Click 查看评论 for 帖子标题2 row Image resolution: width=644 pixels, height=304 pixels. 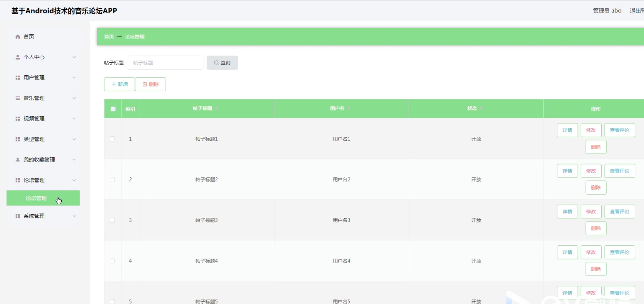tap(619, 171)
